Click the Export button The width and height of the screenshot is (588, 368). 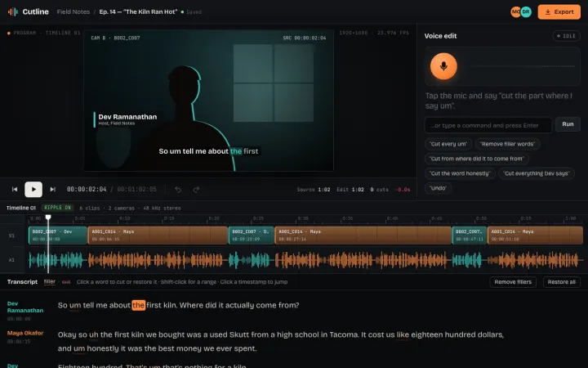(559, 12)
